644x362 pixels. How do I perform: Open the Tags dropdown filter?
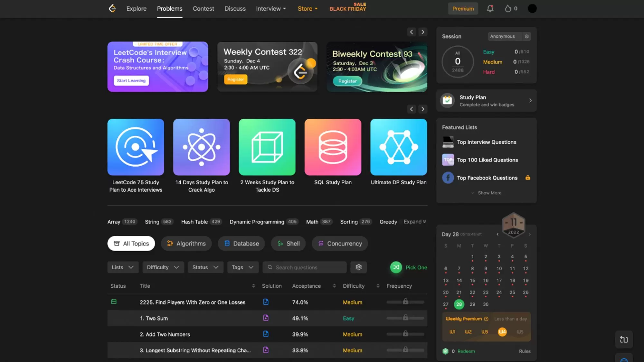click(243, 267)
